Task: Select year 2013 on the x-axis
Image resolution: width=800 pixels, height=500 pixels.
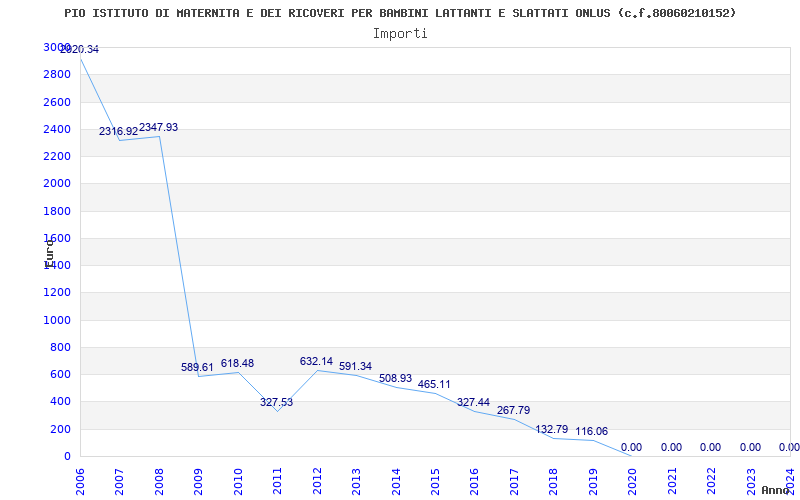Action: 356,479
